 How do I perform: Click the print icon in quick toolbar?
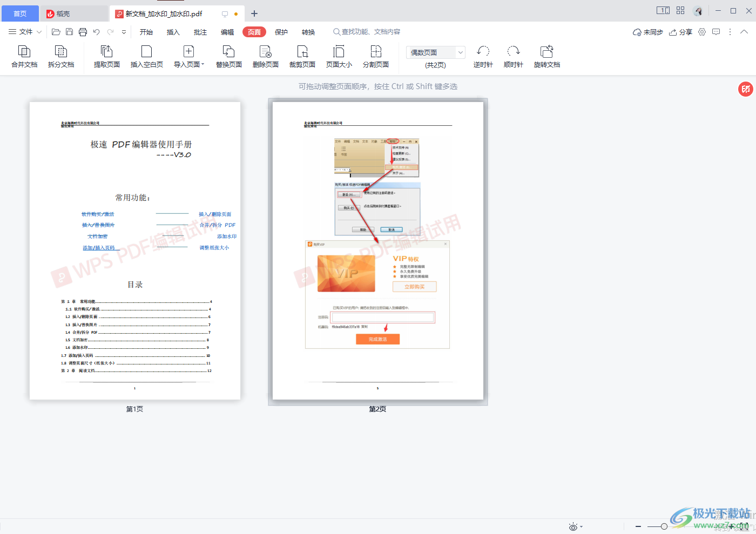coord(83,32)
